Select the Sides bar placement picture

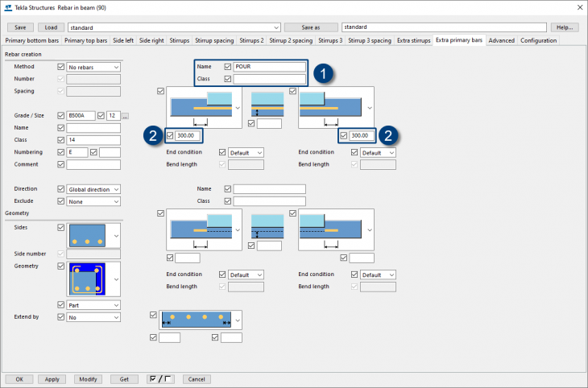(x=87, y=235)
